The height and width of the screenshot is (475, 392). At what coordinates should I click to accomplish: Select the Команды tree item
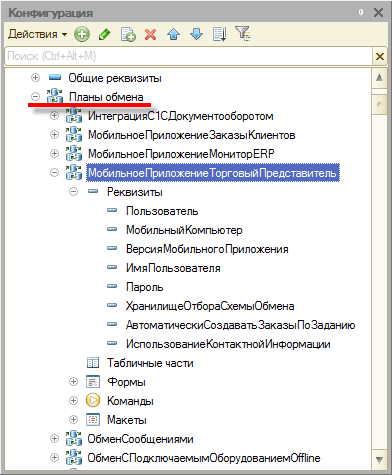point(130,401)
